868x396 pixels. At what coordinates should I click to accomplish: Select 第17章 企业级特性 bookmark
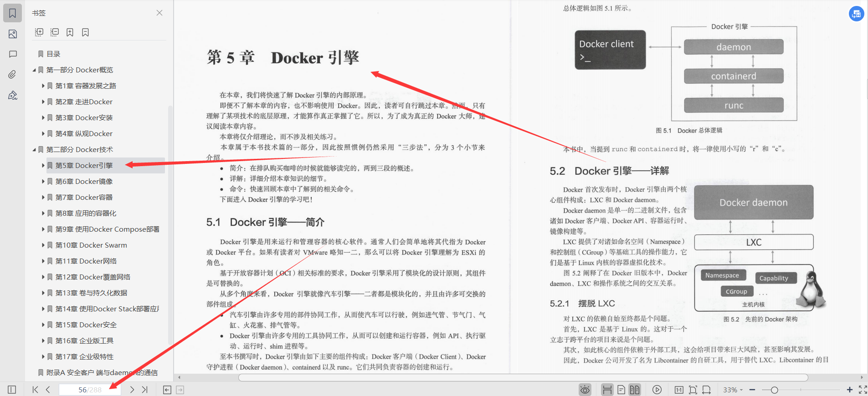84,356
